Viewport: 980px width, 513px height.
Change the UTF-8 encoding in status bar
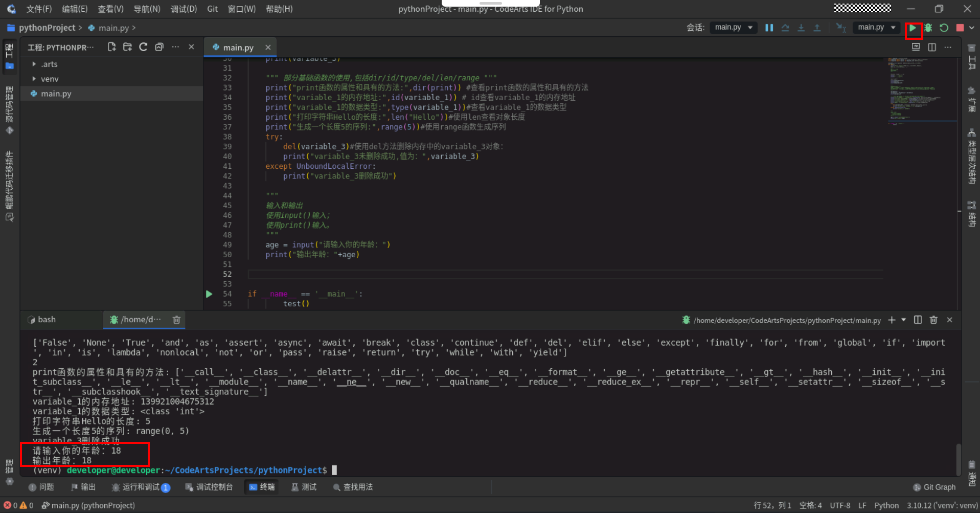840,505
